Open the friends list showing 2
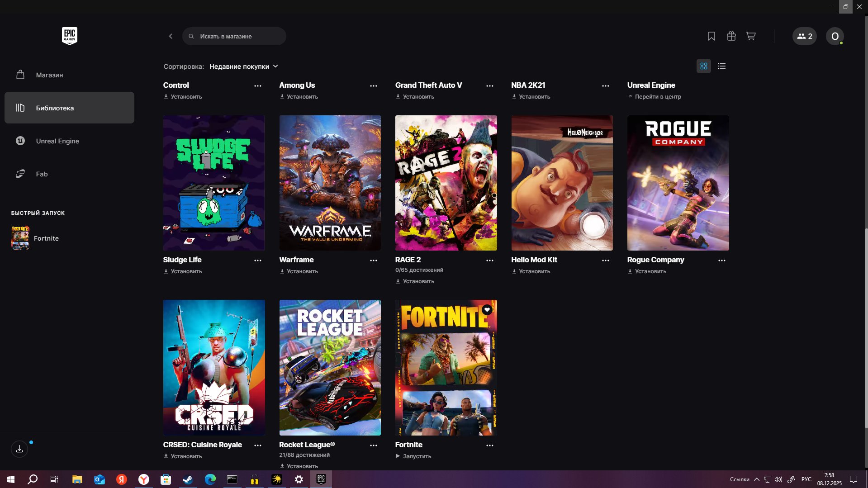This screenshot has width=868, height=488. pyautogui.click(x=804, y=36)
